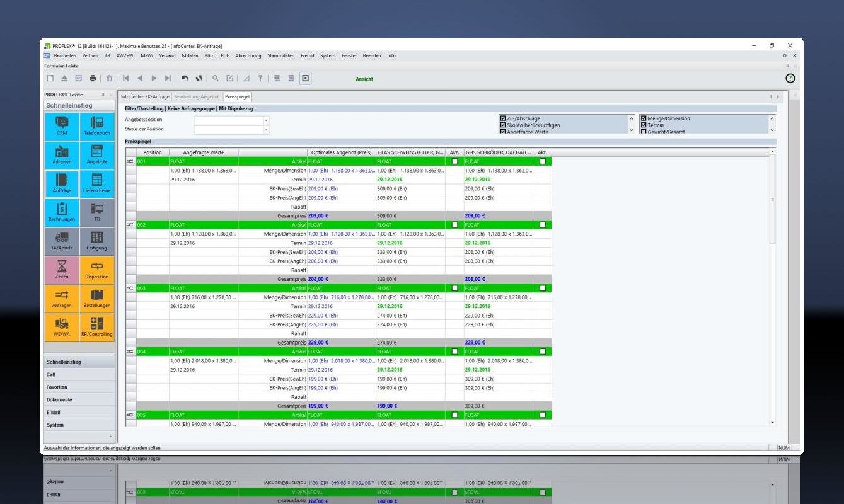Open the Bearbeiten menu
The width and height of the screenshot is (844, 504).
click(x=65, y=55)
